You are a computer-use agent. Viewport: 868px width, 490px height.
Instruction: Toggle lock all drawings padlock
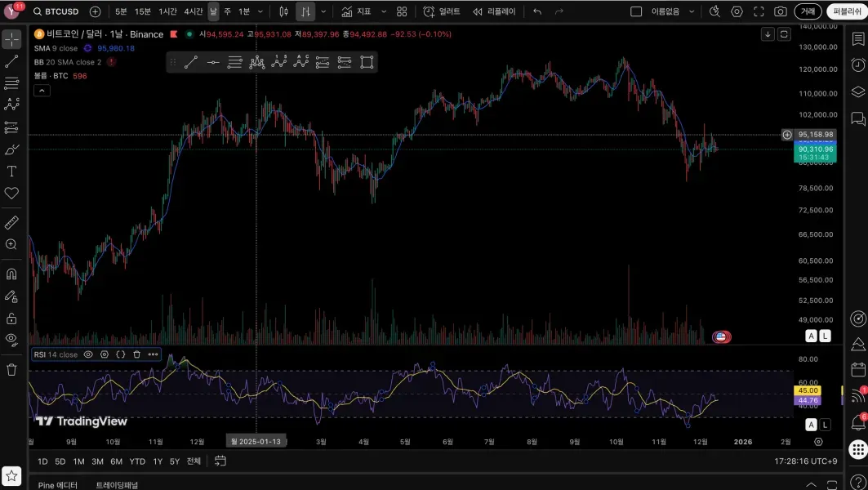pyautogui.click(x=11, y=318)
